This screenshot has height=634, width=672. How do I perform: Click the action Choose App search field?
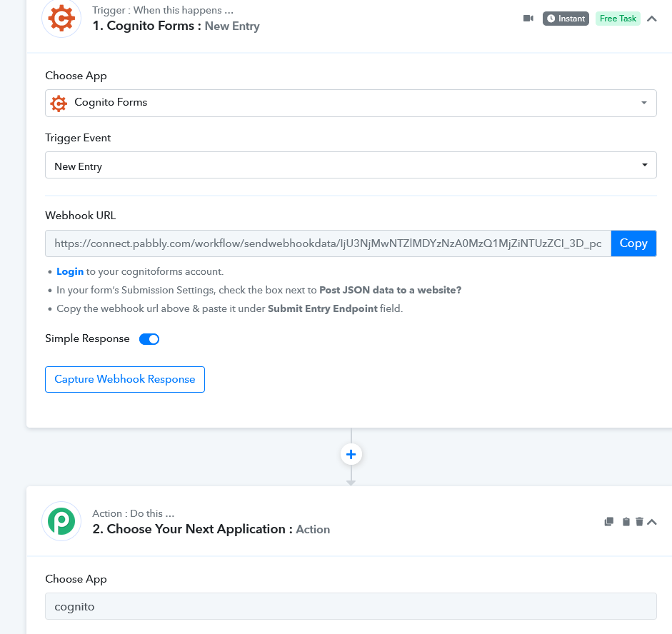[x=351, y=606]
